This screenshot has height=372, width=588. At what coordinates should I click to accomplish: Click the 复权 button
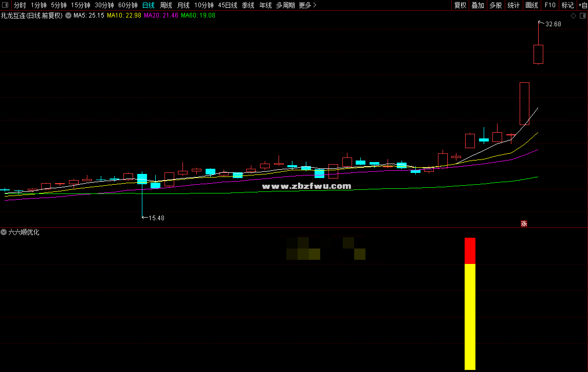tap(460, 5)
